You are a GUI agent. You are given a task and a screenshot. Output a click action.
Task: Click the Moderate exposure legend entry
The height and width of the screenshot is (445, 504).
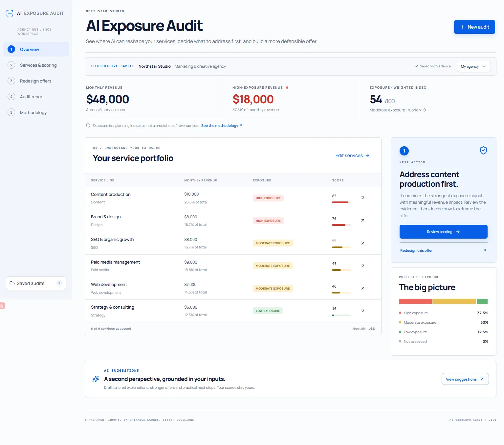(443, 322)
